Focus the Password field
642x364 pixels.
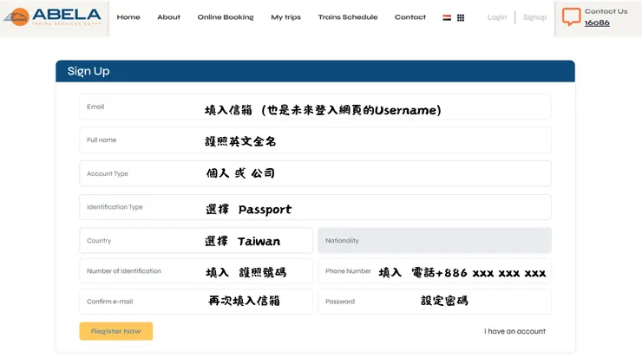pos(435,302)
